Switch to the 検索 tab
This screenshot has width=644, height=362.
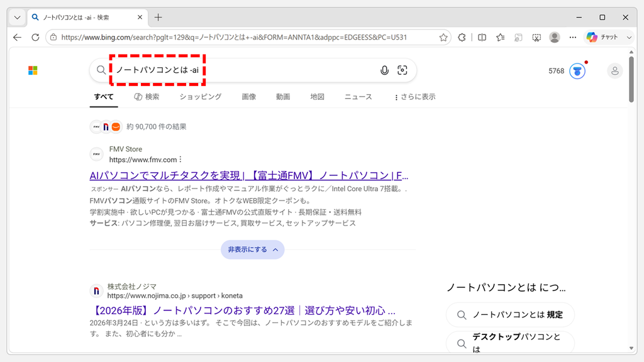pos(147,97)
